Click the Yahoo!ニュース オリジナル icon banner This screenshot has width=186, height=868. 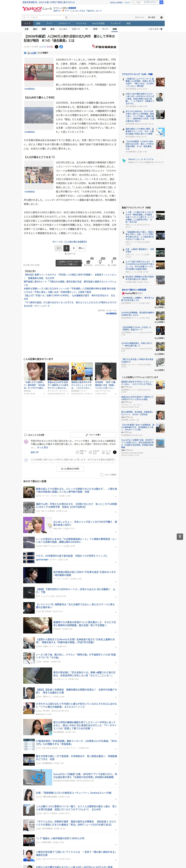coord(143,161)
